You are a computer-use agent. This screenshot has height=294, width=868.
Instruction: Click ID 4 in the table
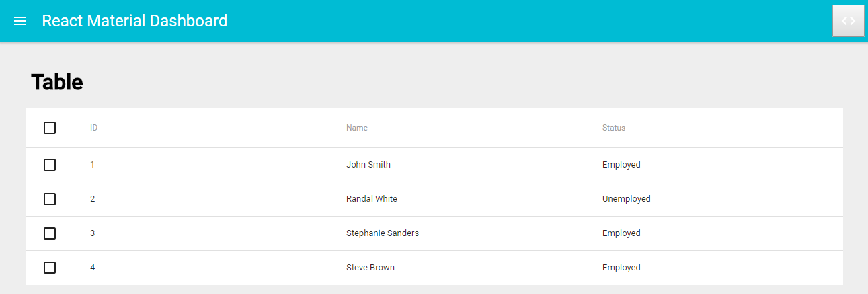point(93,268)
